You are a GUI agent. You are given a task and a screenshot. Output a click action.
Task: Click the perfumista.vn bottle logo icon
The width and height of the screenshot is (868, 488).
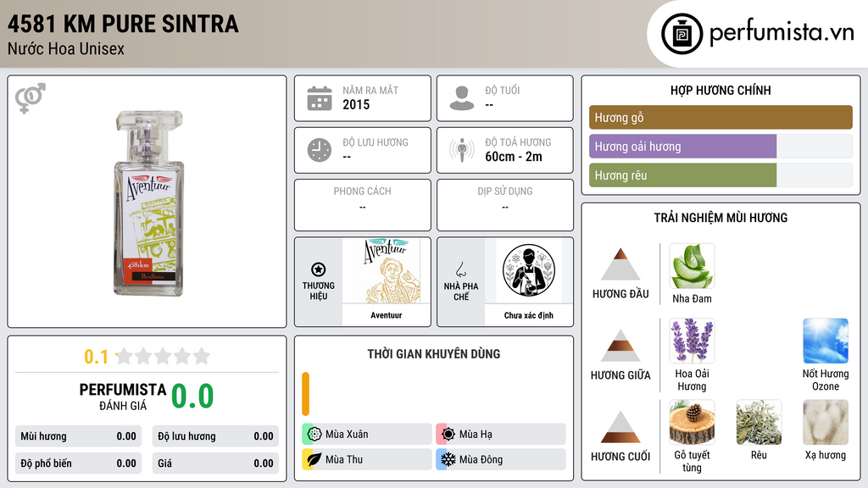[x=682, y=34]
